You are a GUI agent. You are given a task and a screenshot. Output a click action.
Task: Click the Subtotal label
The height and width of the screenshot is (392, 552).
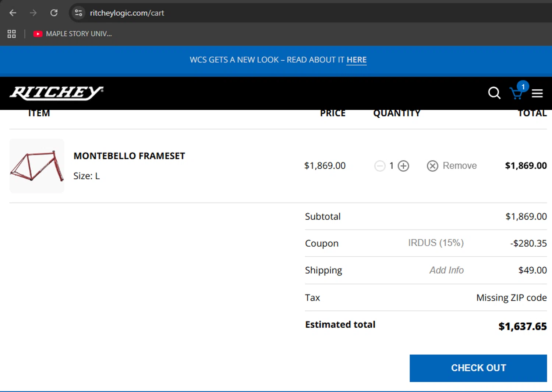323,217
